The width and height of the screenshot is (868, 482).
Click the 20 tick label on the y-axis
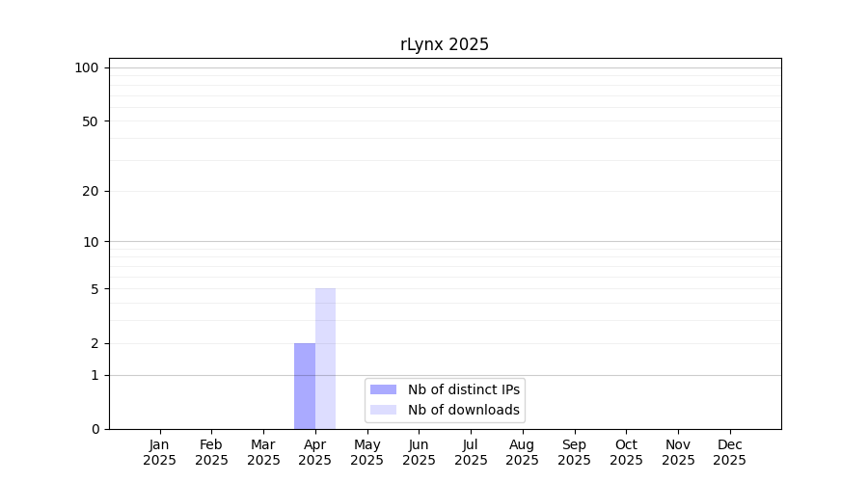[x=91, y=191]
